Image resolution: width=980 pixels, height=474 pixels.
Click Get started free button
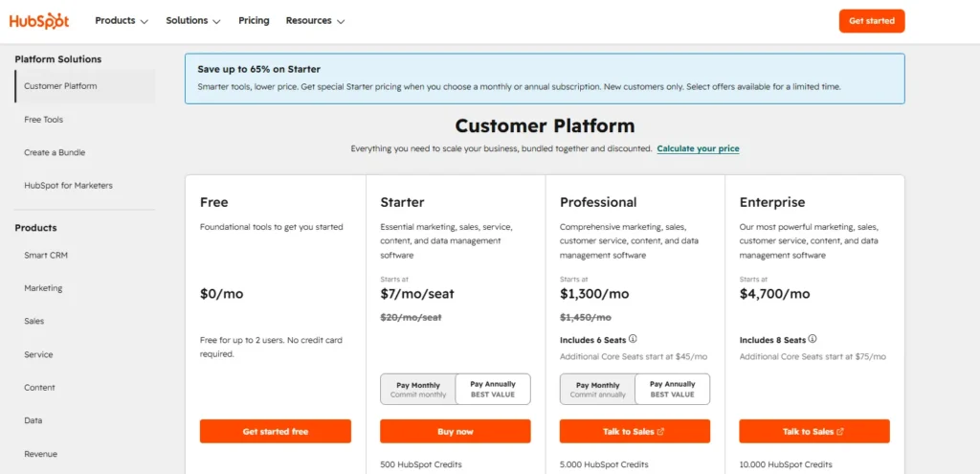click(276, 432)
